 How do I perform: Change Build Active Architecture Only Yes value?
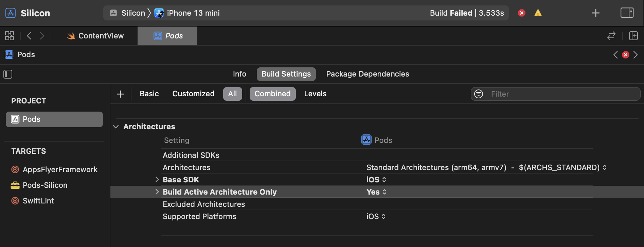pyautogui.click(x=376, y=192)
